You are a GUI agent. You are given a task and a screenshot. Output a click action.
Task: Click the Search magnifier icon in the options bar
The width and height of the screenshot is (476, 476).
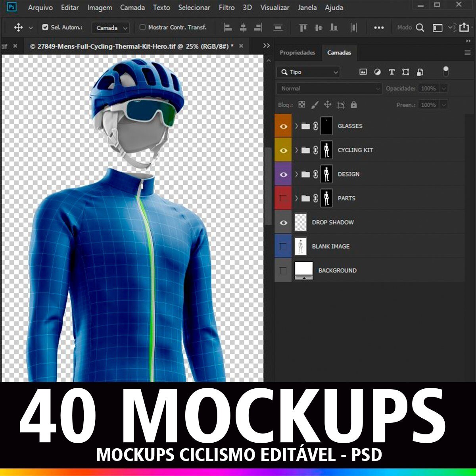click(420, 28)
